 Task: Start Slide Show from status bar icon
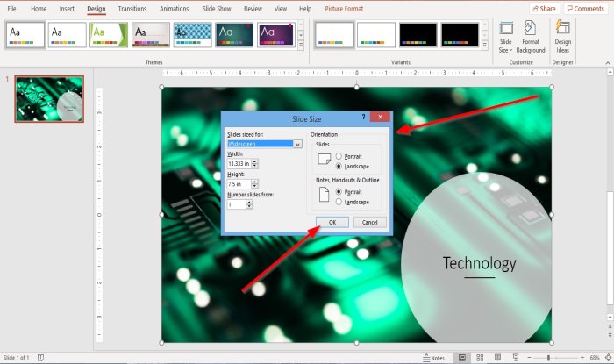516,357
